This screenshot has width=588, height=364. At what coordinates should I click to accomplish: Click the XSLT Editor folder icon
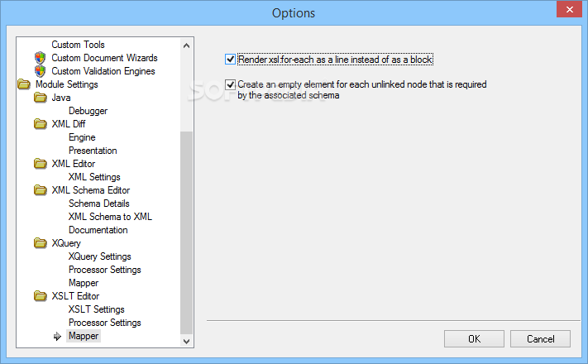click(41, 295)
